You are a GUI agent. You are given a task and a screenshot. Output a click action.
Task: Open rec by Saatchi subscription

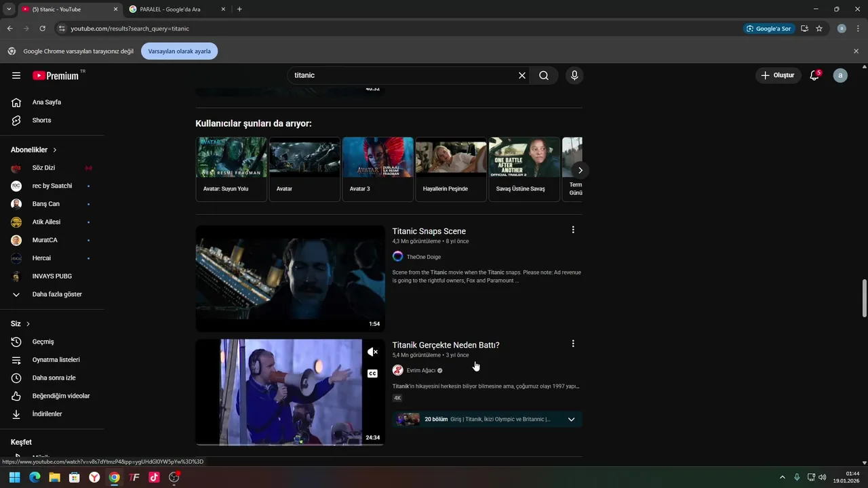[x=52, y=186]
